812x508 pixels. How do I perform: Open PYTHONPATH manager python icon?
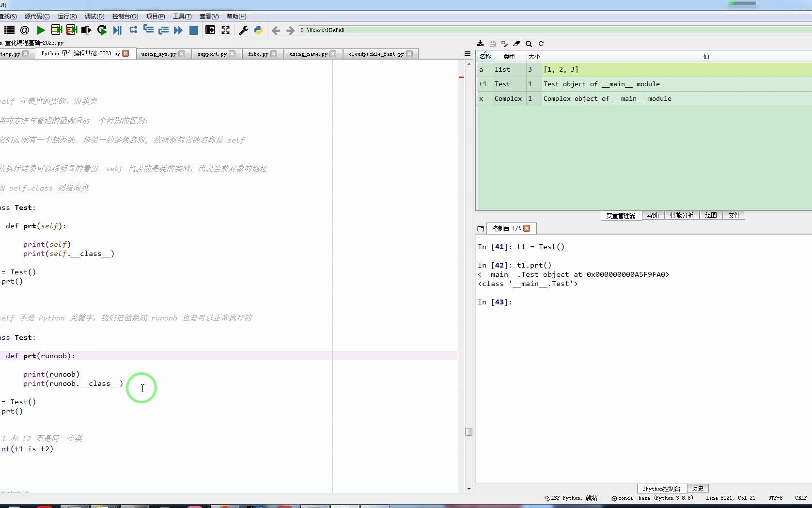coord(258,30)
